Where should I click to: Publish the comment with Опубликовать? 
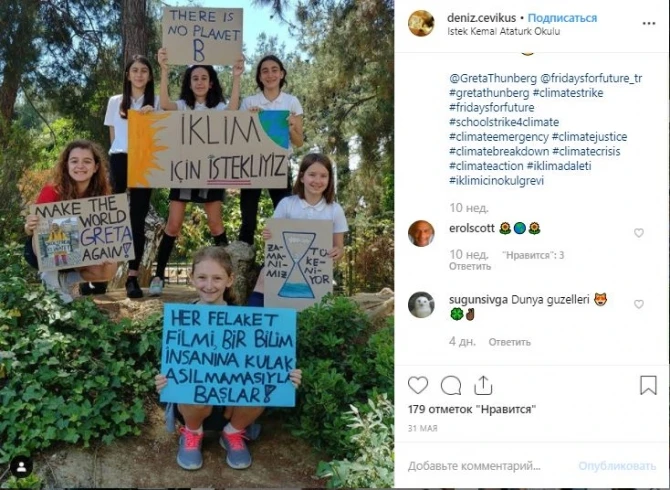[x=617, y=466]
